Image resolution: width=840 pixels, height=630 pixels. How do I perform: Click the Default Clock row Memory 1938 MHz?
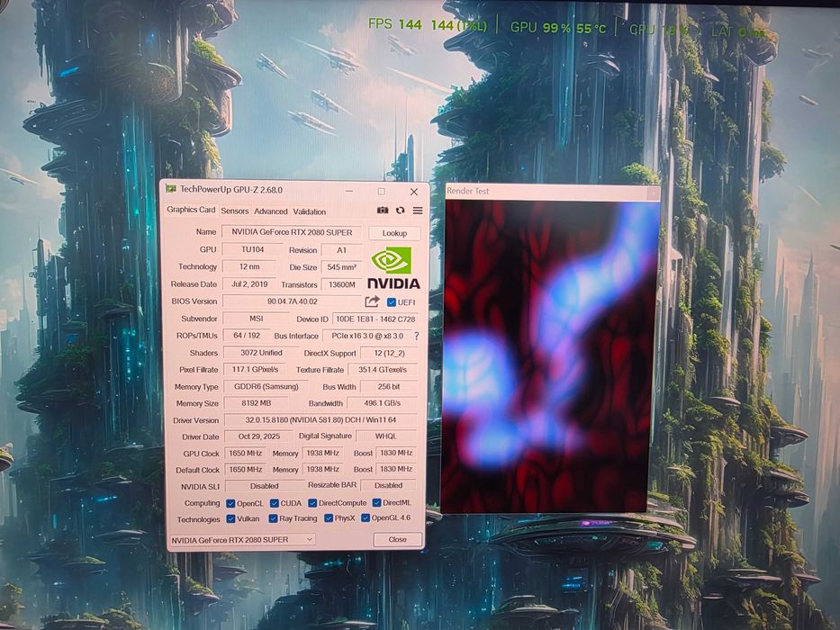(x=322, y=469)
